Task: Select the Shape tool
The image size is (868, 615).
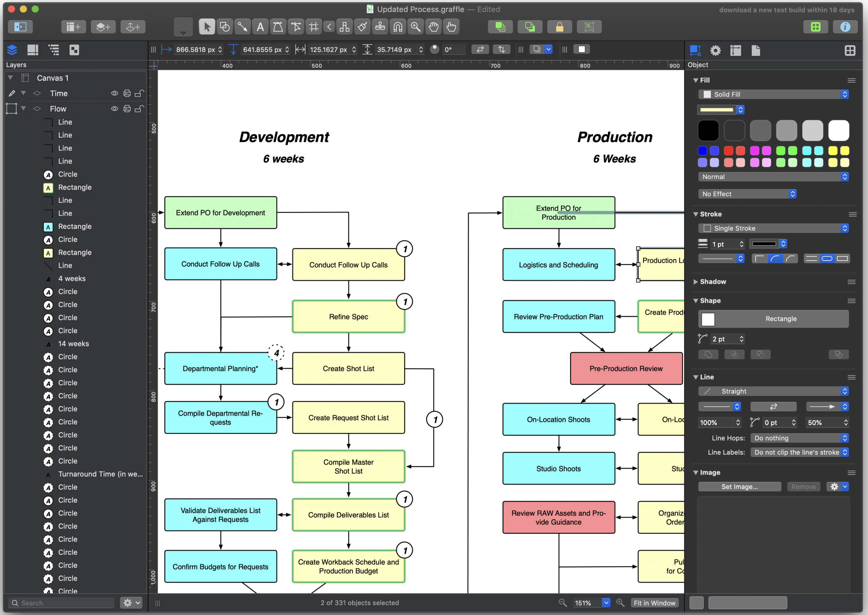Action: [x=224, y=27]
